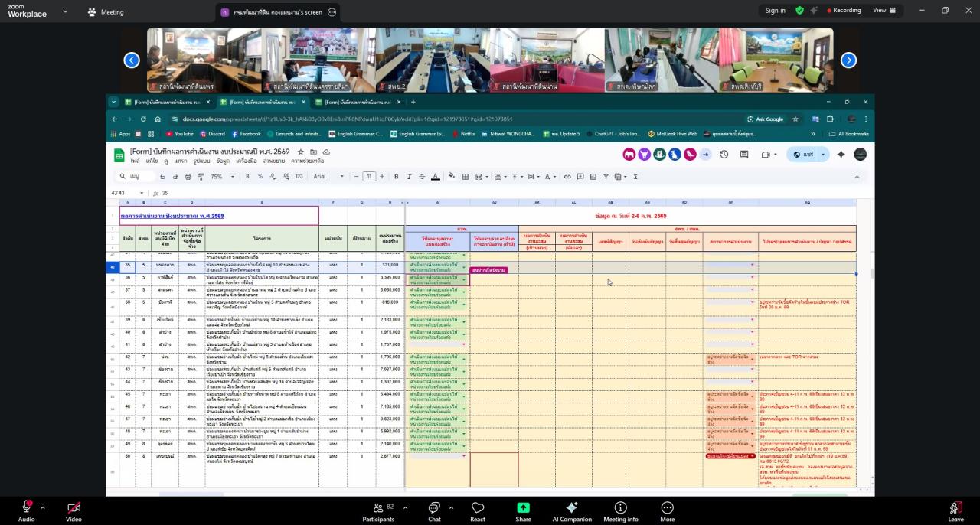The width and height of the screenshot is (980, 525).
Task: Toggle bold formatting in Sheets toolbar
Action: click(x=396, y=177)
